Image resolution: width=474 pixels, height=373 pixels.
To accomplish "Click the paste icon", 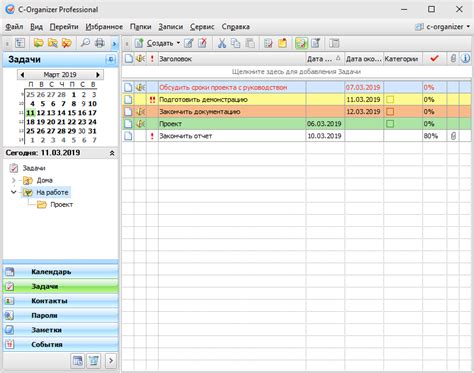I will click(x=250, y=43).
